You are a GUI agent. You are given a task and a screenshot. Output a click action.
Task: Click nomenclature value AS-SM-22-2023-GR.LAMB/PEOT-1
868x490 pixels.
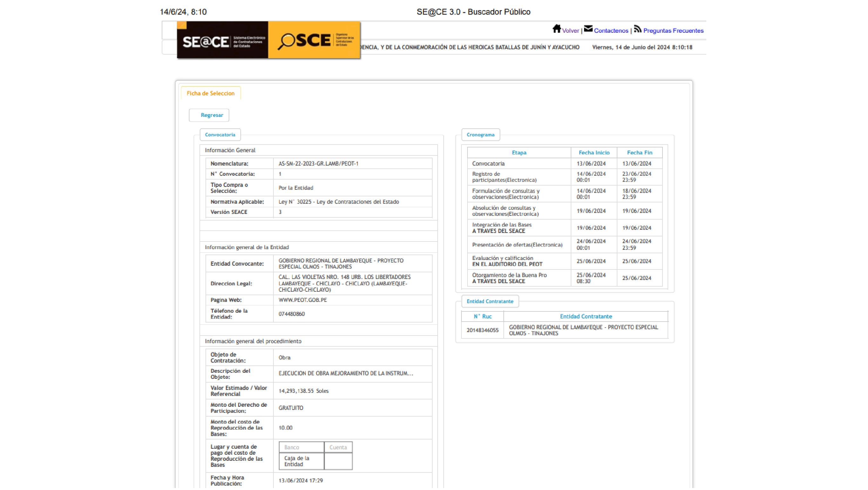point(319,164)
